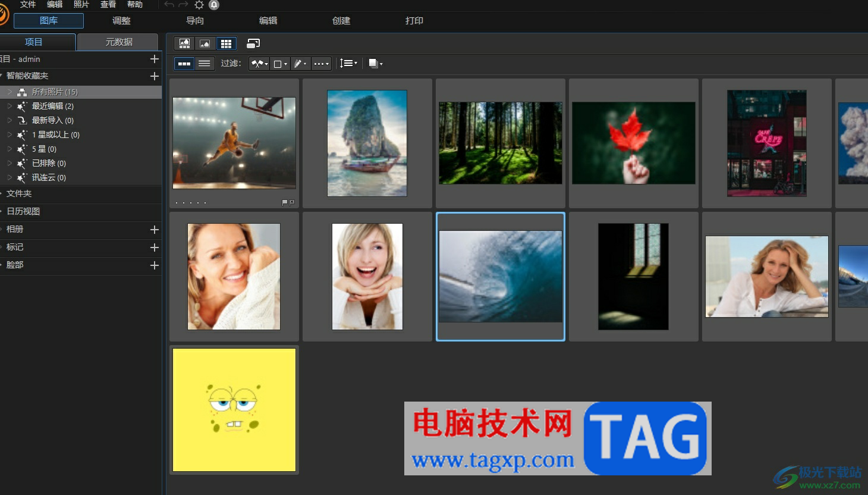Image resolution: width=868 pixels, height=495 pixels.
Task: Open the 编辑 menu in menu bar
Action: click(55, 5)
